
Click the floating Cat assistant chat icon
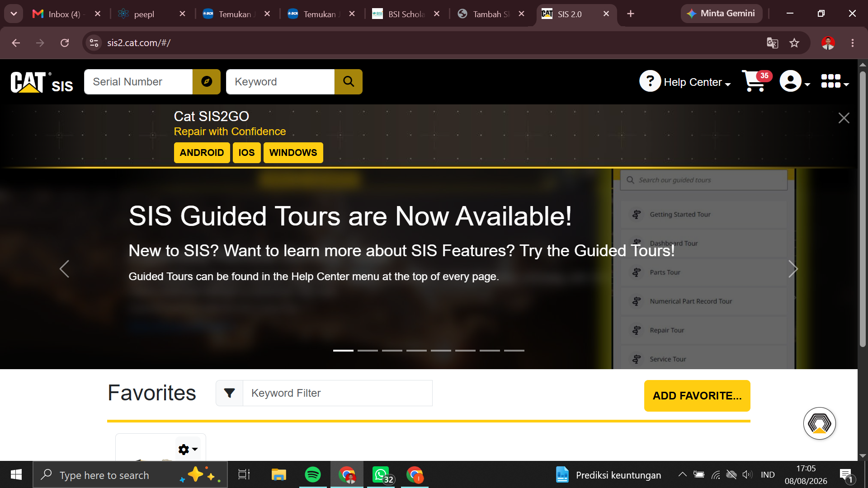point(819,423)
